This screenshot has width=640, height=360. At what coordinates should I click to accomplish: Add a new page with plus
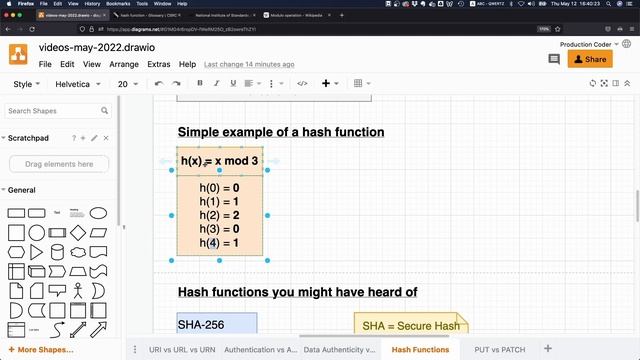(548, 349)
